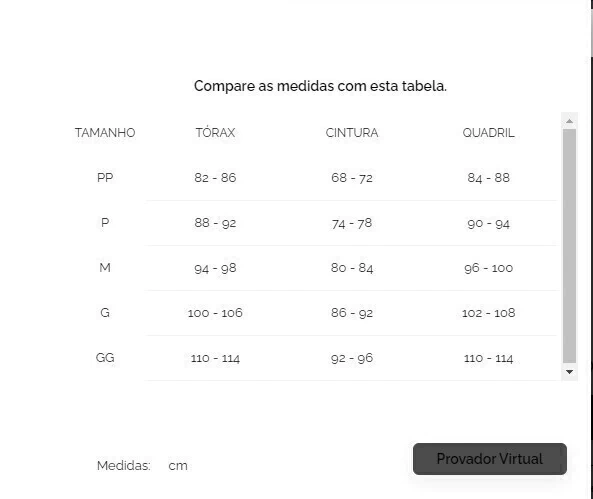Click the 96 - 100 quadril cell
Image resolution: width=593 pixels, height=499 pixels.
(488, 268)
